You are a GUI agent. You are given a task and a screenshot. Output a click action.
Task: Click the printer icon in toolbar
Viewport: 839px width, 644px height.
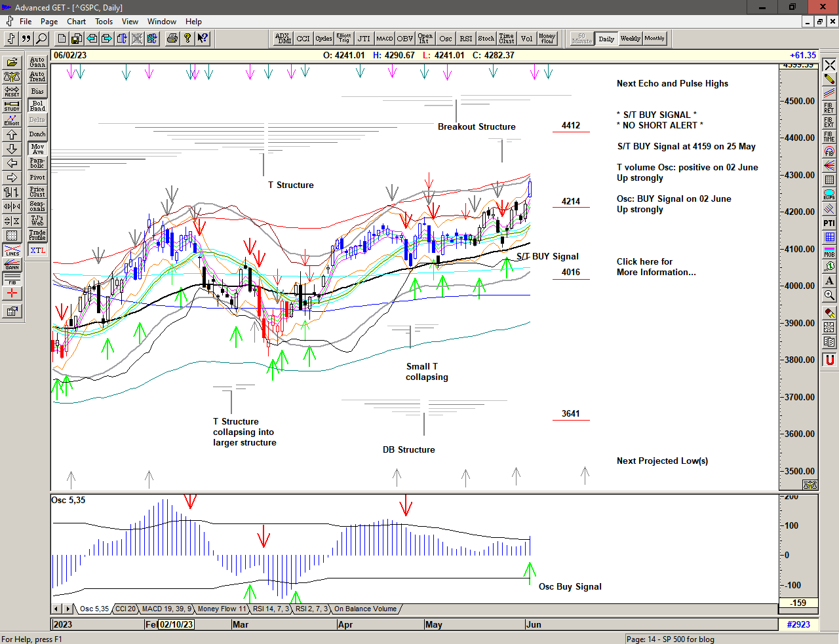(x=172, y=39)
